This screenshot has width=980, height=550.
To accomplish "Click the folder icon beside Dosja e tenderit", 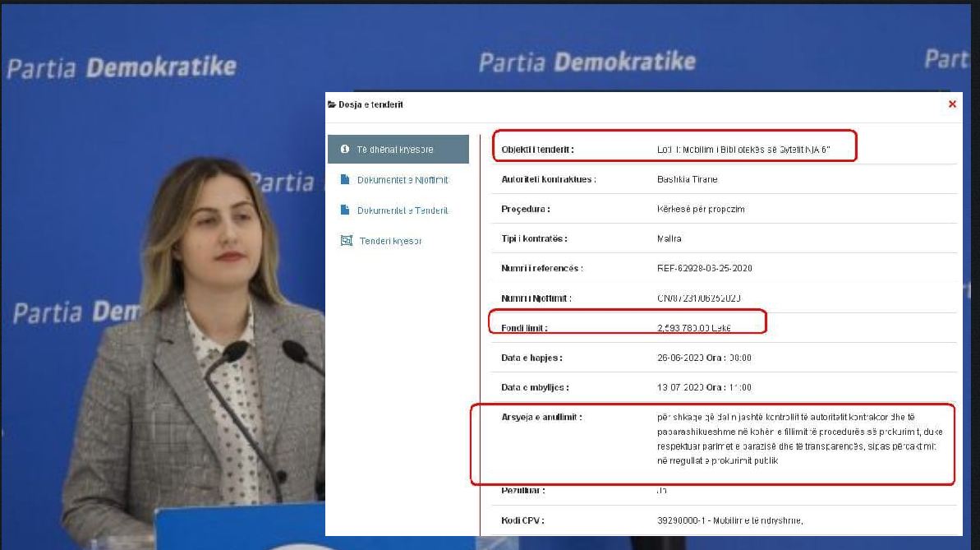I will point(332,104).
